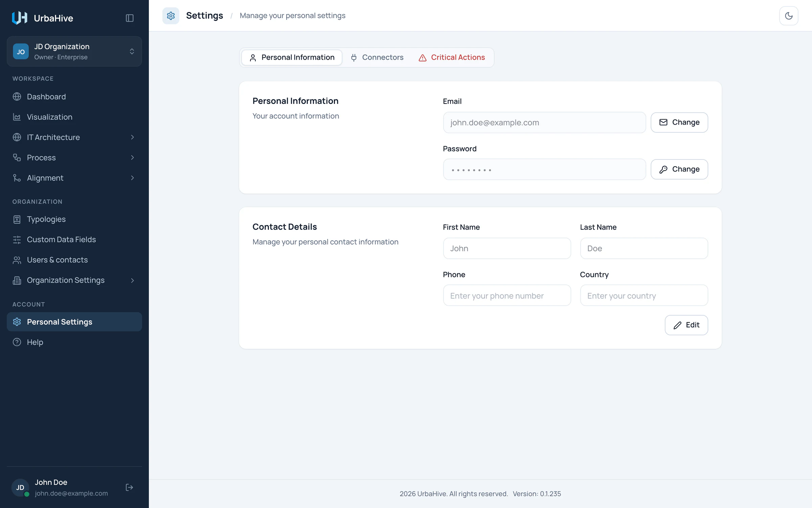Image resolution: width=812 pixels, height=508 pixels.
Task: Click the Change password button
Action: coord(679,169)
